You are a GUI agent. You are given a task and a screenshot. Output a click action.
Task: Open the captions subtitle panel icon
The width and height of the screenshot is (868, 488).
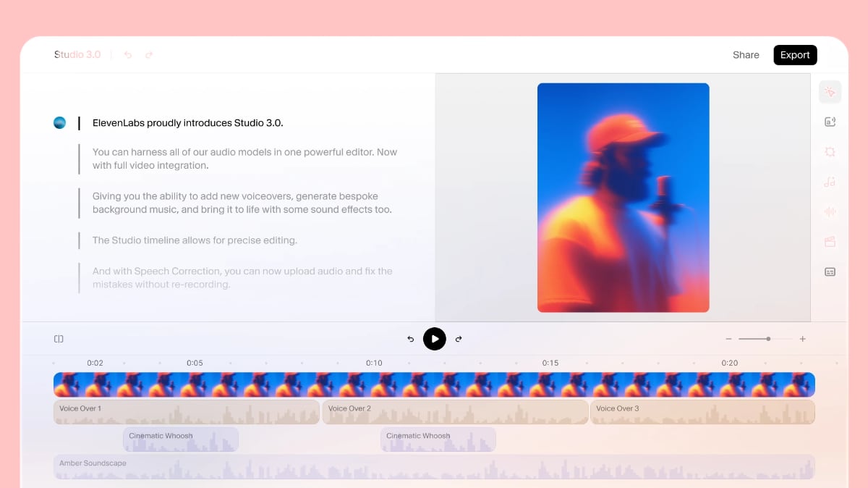point(830,272)
